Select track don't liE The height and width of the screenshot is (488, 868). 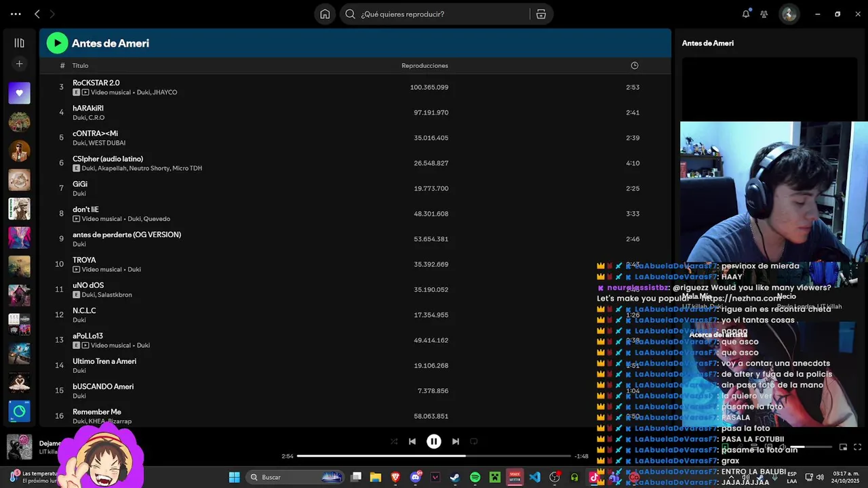85,209
